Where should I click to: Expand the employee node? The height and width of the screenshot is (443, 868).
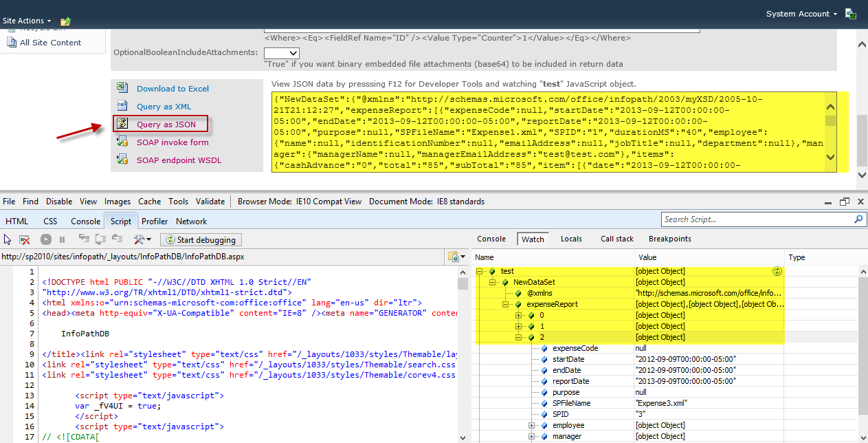pos(532,425)
